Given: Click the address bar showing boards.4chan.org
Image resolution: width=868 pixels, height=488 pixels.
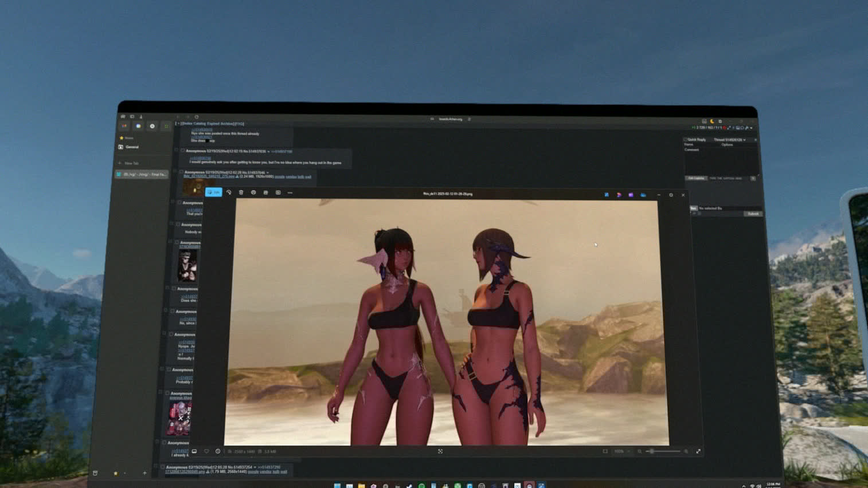Looking at the screenshot, I should coord(451,119).
